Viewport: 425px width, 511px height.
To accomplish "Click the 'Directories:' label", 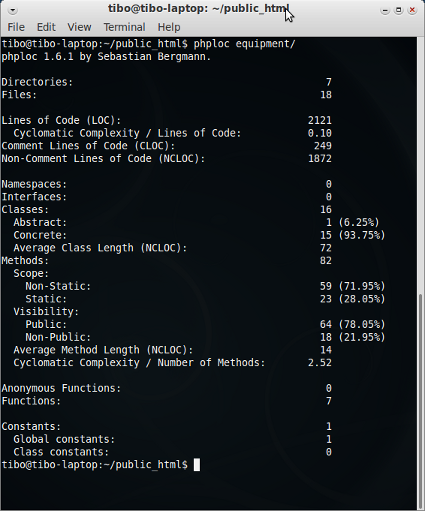I will 37,82.
